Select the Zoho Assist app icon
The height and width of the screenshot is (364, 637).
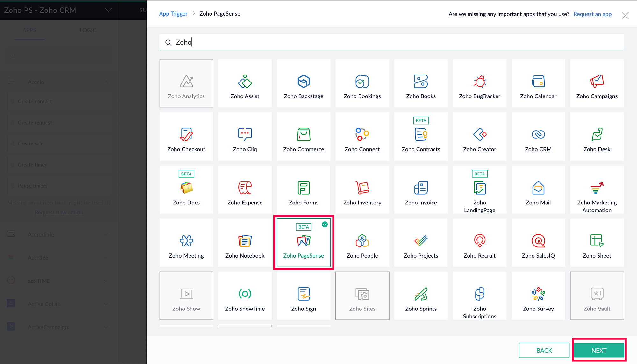245,82
